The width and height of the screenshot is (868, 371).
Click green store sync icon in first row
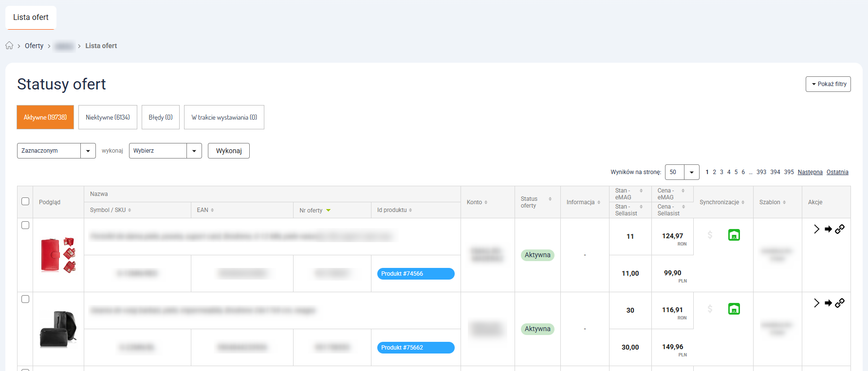pos(734,235)
